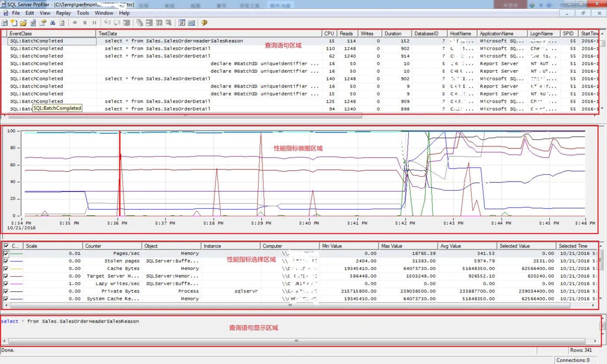Click the Start trace arrow icon
This screenshot has width=607, height=364.
coord(75,23)
